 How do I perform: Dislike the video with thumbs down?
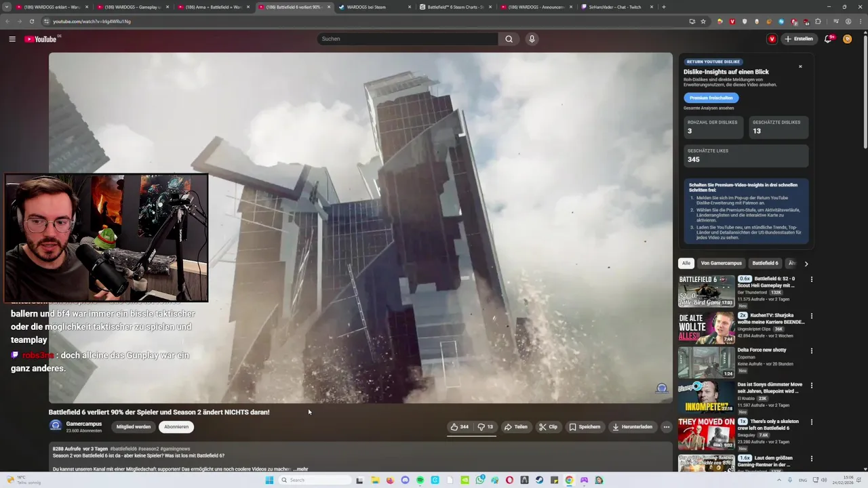pyautogui.click(x=485, y=427)
